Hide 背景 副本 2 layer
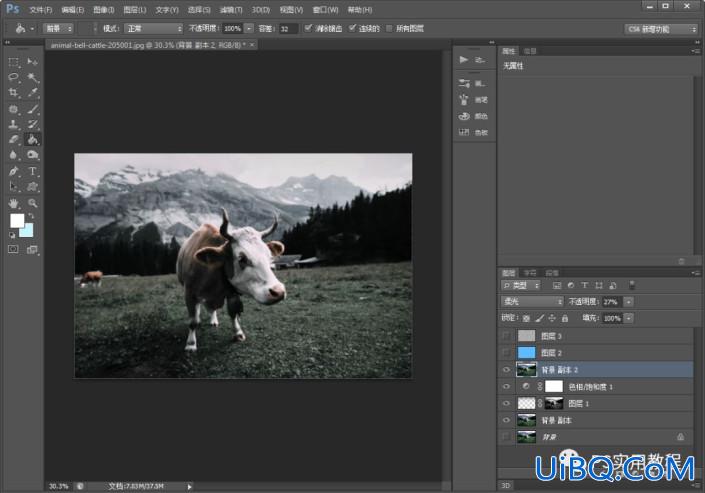The width and height of the screenshot is (705, 493). pos(506,369)
